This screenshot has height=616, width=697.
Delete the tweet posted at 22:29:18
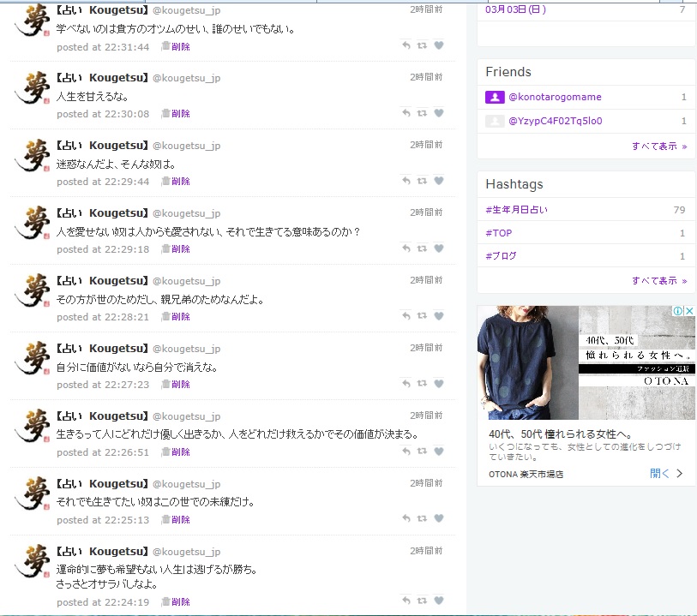point(176,249)
